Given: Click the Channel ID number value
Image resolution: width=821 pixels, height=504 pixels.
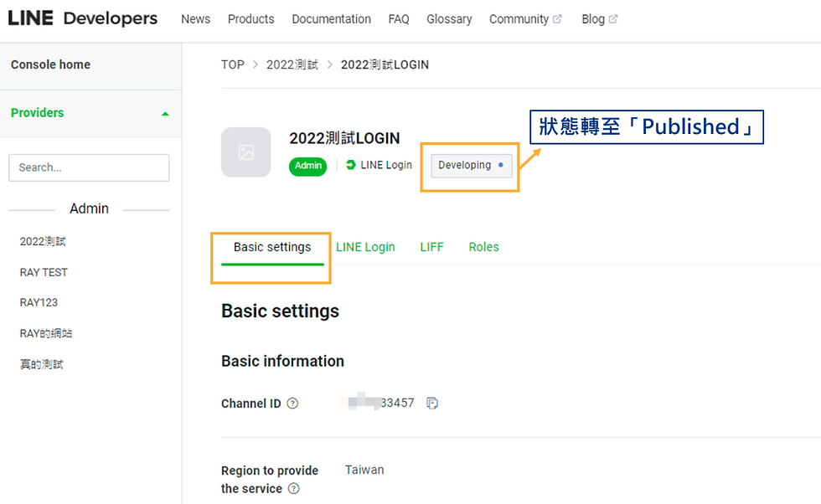Looking at the screenshot, I should (377, 403).
